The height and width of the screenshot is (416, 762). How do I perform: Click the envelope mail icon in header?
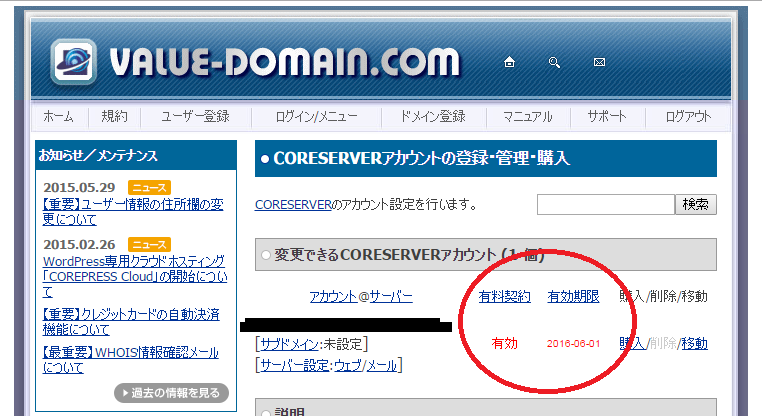pos(599,62)
